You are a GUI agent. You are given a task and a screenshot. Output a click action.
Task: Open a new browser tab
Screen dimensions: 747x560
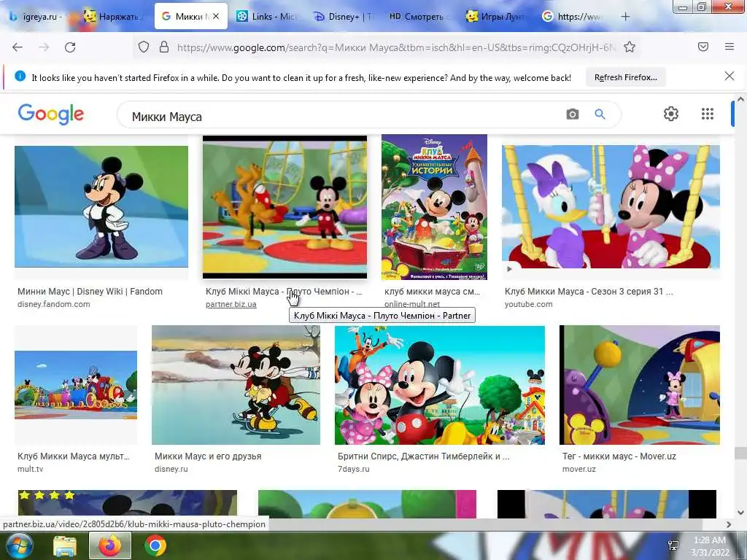tap(625, 17)
